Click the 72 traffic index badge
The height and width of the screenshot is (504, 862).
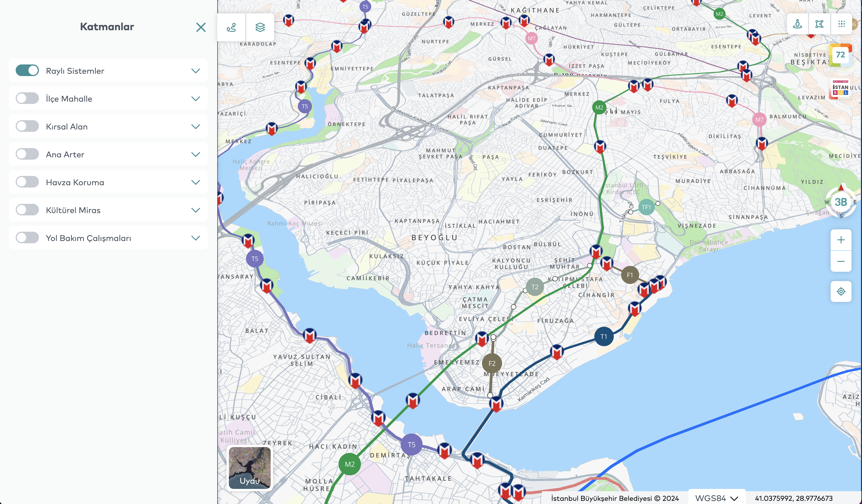(840, 55)
